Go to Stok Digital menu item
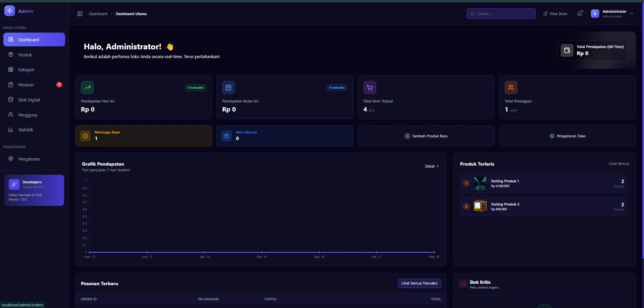The image size is (644, 308). tap(29, 100)
